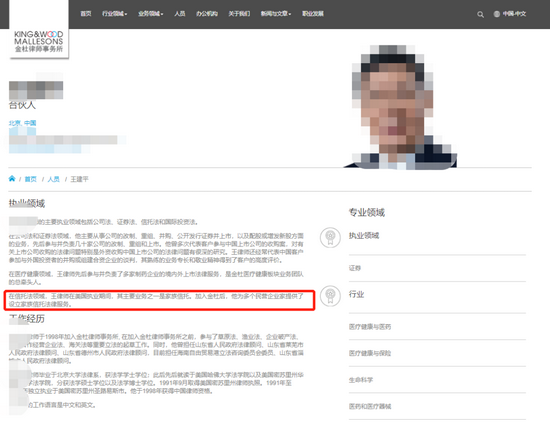
Task: Click the badge icon beside 执业领域
Action: tap(330, 237)
